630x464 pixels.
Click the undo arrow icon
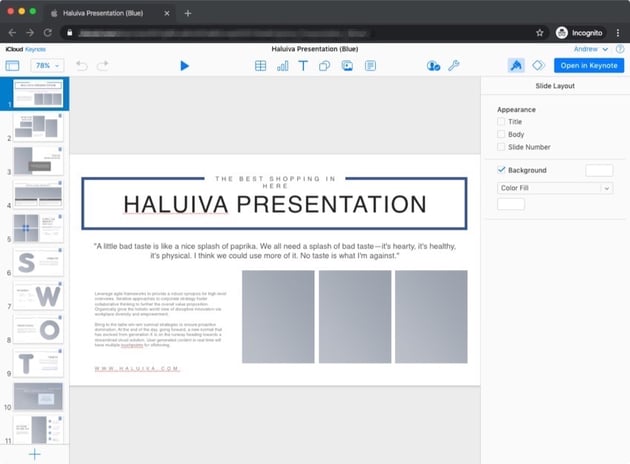tap(82, 65)
